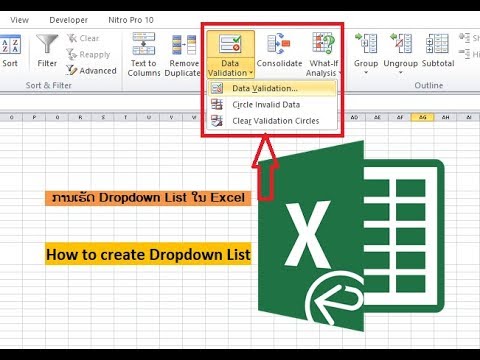Select Data Validation... menu entry
Image resolution: width=480 pixels, height=360 pixels.
point(272,89)
